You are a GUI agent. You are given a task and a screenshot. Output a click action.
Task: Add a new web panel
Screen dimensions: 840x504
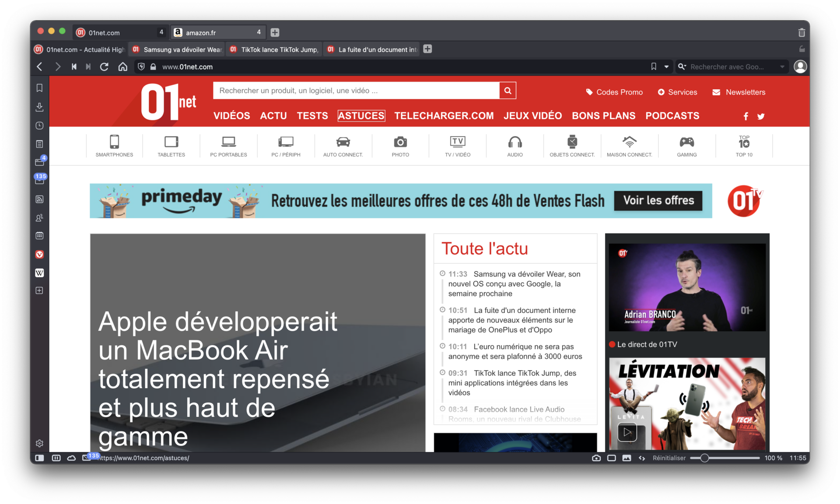tap(39, 290)
